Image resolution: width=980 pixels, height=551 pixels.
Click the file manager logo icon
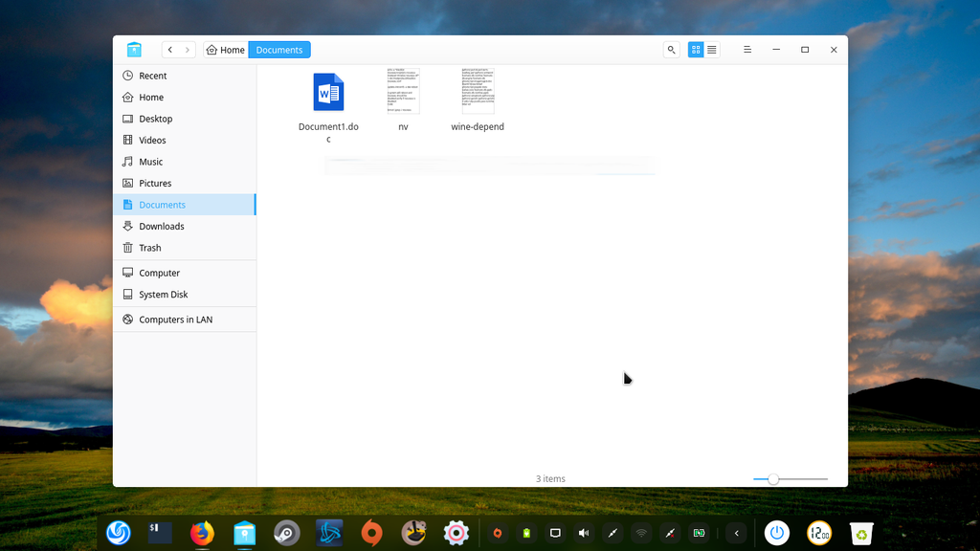click(x=134, y=50)
